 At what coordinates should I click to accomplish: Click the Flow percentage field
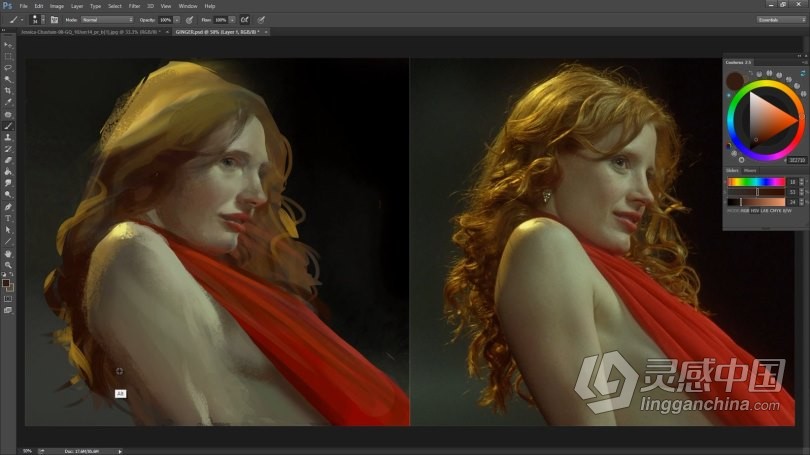pyautogui.click(x=221, y=20)
